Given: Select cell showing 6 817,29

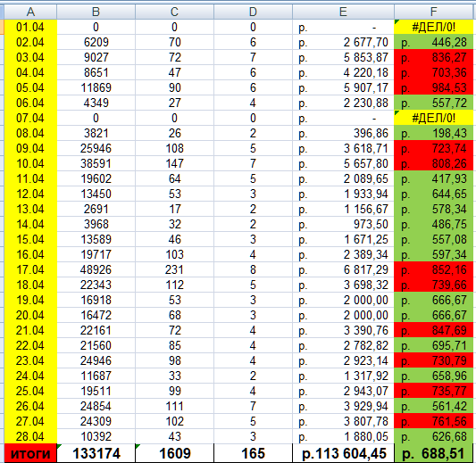Looking at the screenshot, I should tap(343, 269).
